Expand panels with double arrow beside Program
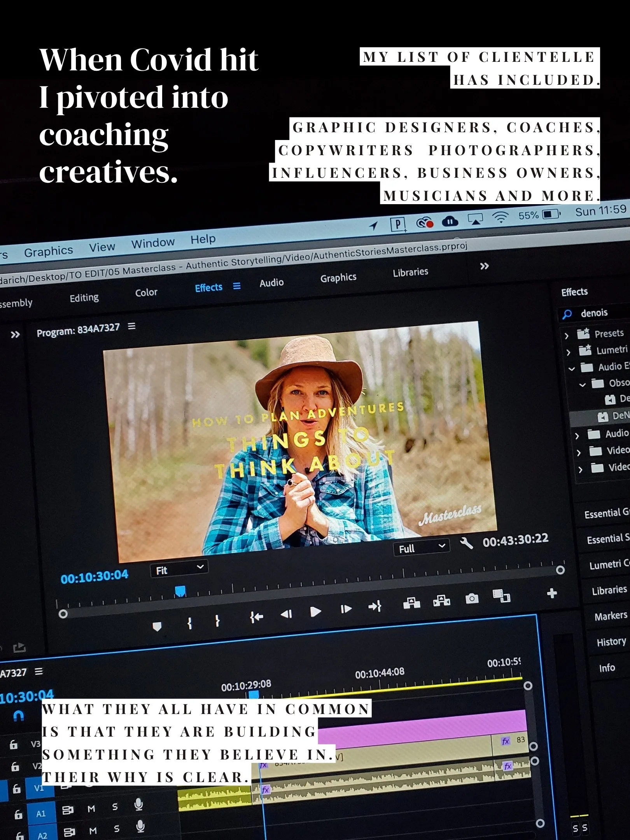The width and height of the screenshot is (630, 840). point(15,334)
